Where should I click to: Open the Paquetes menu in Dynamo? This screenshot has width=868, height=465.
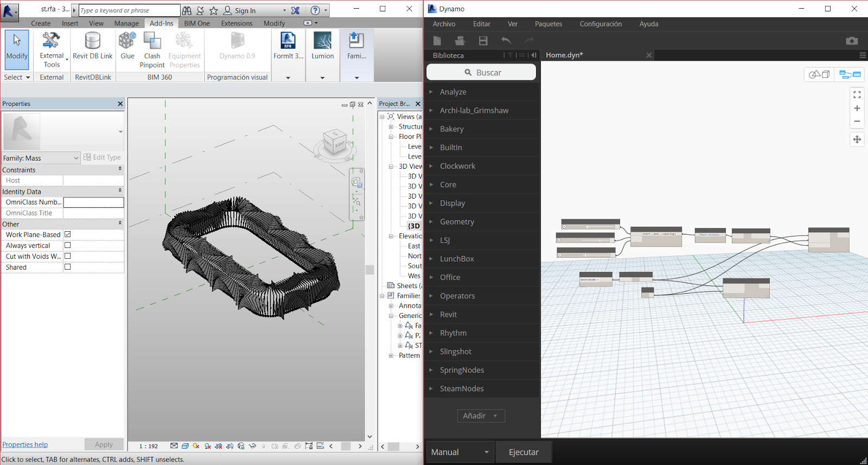pos(548,24)
